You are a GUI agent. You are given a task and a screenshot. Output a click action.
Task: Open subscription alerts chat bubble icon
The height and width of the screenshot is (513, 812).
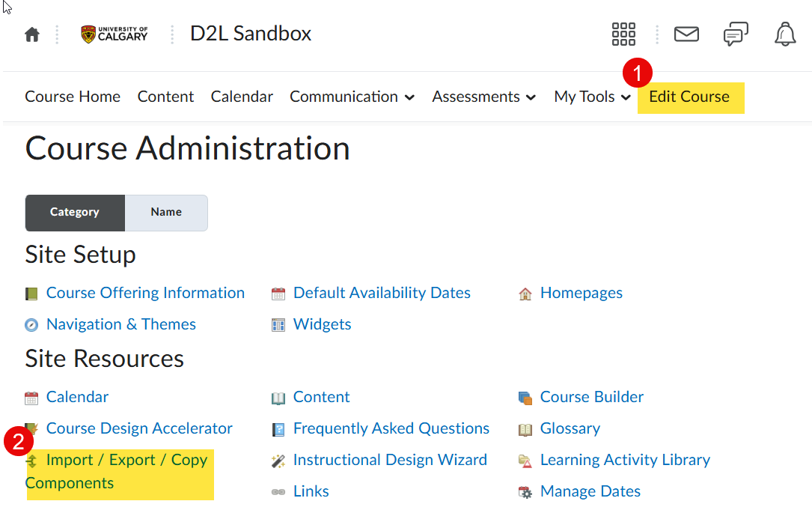(735, 34)
